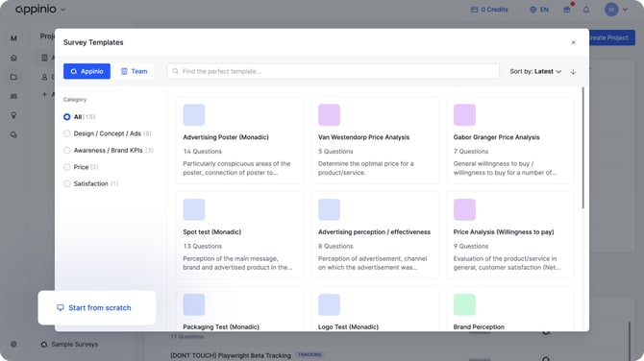
Task: Select Spot test (Monadic) template title
Action: 211,231
